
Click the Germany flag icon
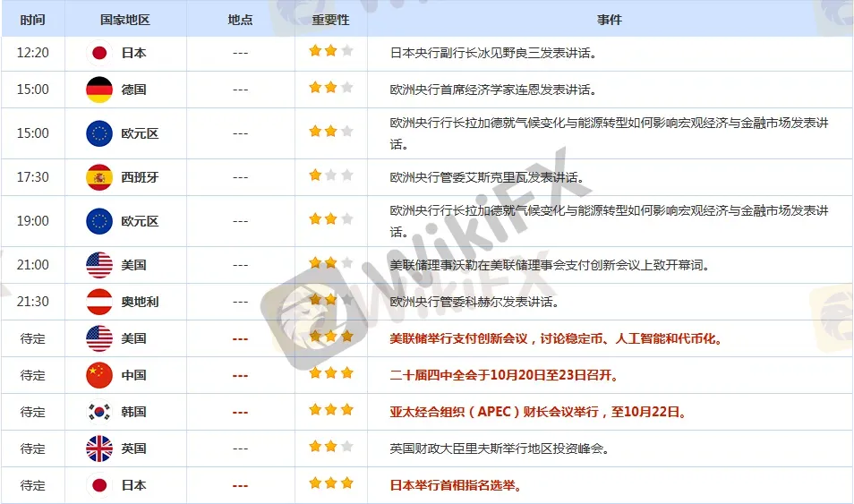point(99,90)
